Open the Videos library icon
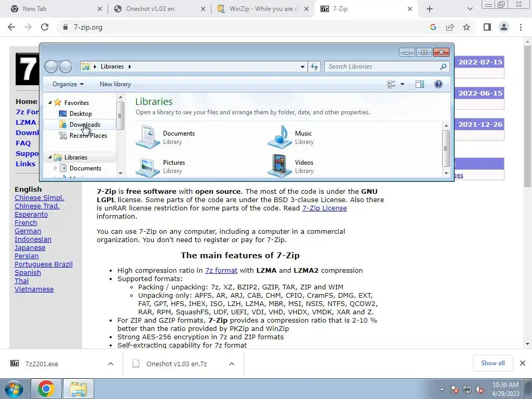The height and width of the screenshot is (399, 532). click(280, 166)
